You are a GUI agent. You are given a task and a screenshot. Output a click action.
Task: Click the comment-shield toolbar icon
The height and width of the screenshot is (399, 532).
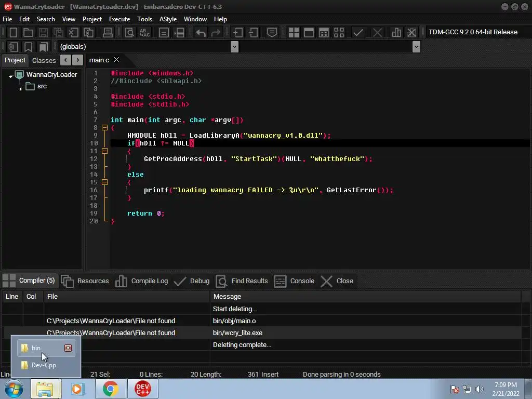click(x=272, y=32)
